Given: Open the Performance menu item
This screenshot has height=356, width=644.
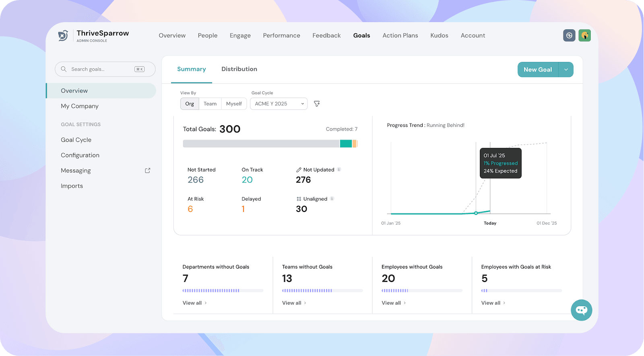Looking at the screenshot, I should [x=281, y=35].
